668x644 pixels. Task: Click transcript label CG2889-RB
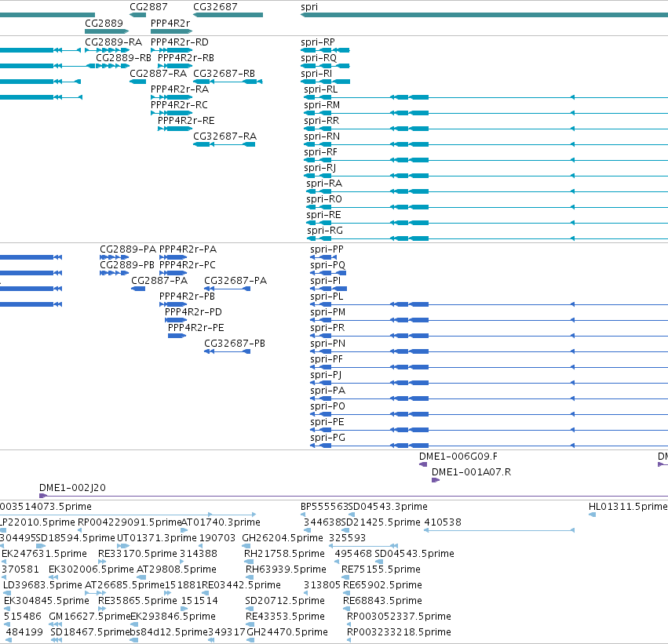[x=123, y=58]
